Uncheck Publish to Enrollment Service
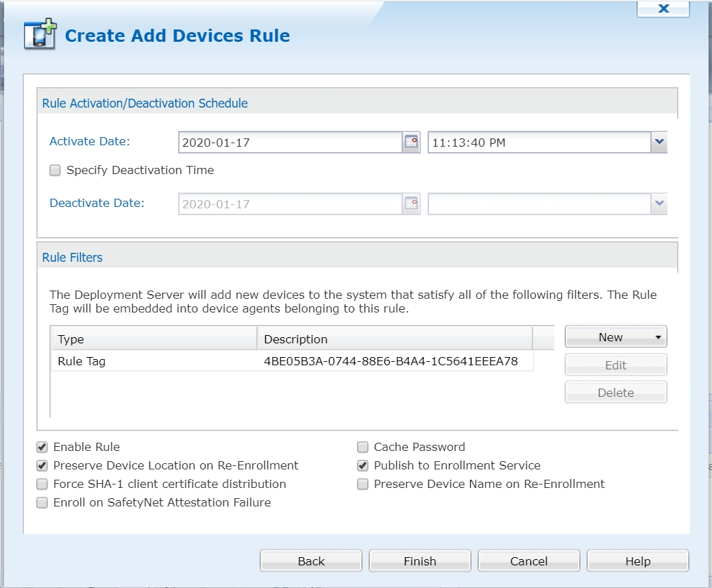 [363, 466]
